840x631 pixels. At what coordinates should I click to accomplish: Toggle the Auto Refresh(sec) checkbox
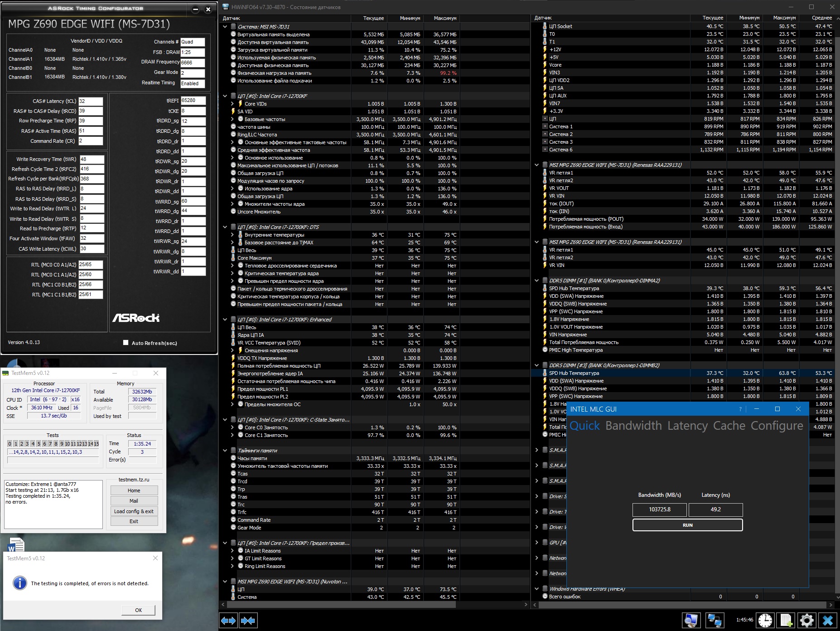click(126, 343)
